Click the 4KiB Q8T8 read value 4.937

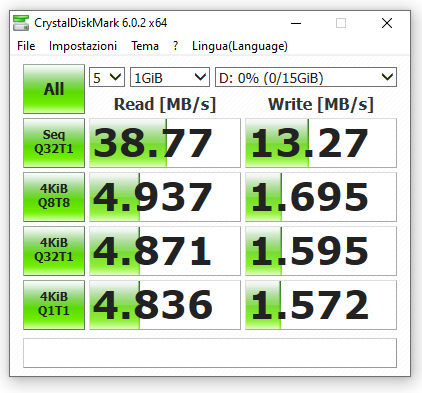point(165,197)
